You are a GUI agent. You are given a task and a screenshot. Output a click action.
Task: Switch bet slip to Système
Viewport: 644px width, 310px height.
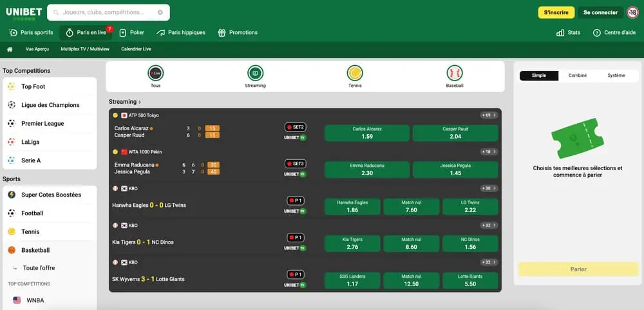click(x=616, y=75)
